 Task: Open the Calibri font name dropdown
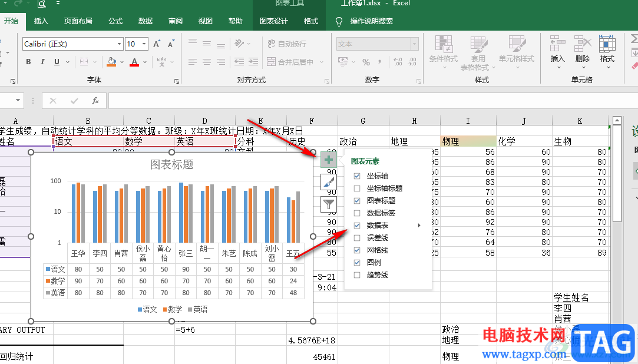pyautogui.click(x=120, y=44)
